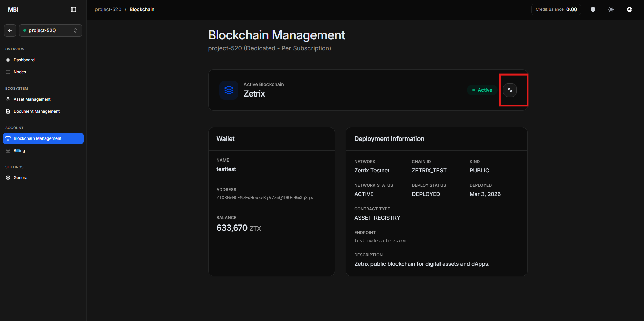Open the project-520 project selector dropdown
Screen dimensions: 644x321
(50, 30)
